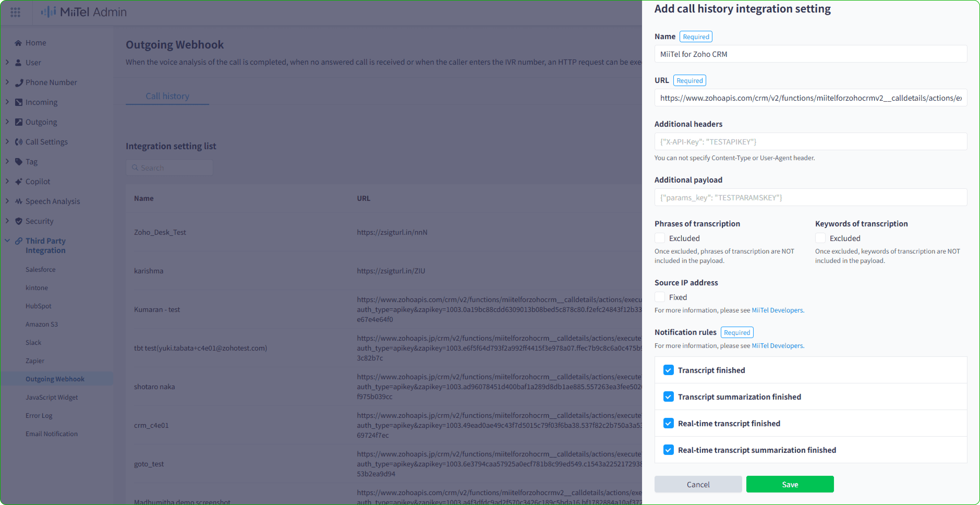The image size is (980, 505).
Task: Click the Additional headers input field
Action: [810, 142]
